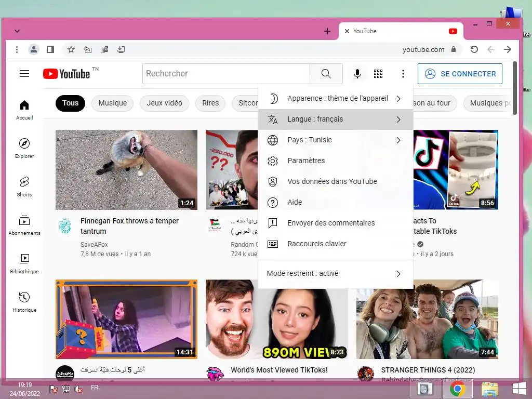Click the share icon in address bar
This screenshot has width=532, height=399.
click(x=87, y=49)
